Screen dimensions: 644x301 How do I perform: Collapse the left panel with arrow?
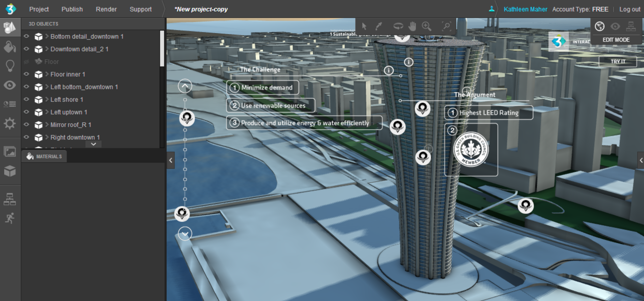171,160
